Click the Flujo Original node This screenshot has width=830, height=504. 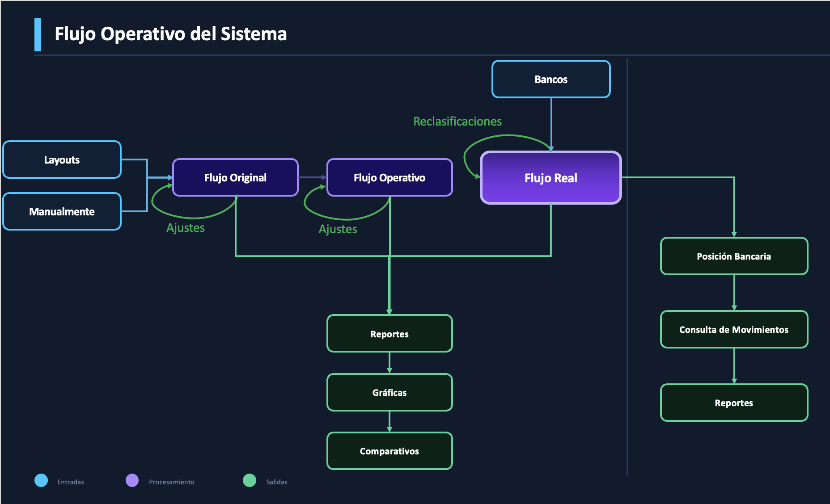tap(235, 177)
